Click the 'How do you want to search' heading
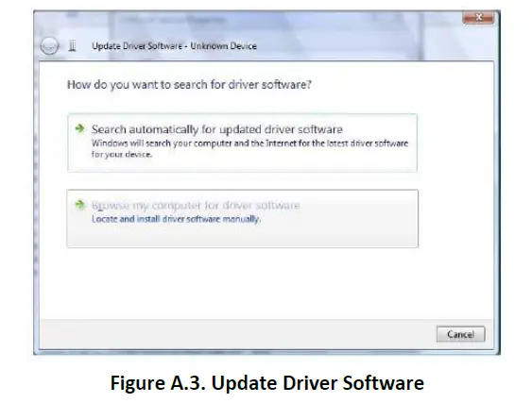The image size is (532, 403). coord(189,84)
